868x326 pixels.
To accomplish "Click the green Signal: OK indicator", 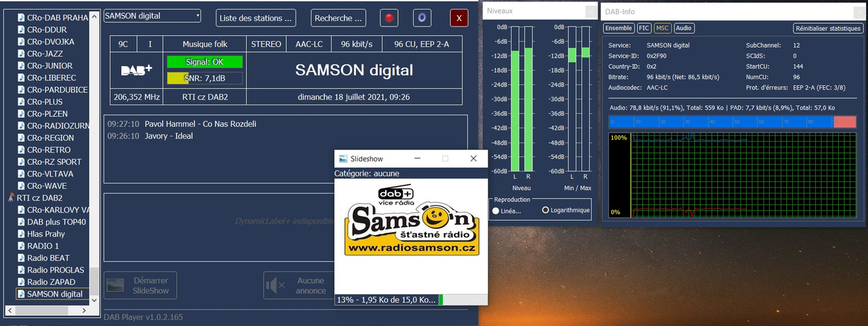I will pyautogui.click(x=205, y=62).
